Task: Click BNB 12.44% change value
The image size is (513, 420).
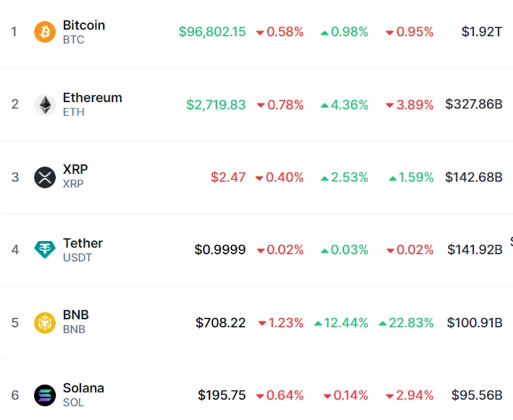Action: point(346,323)
